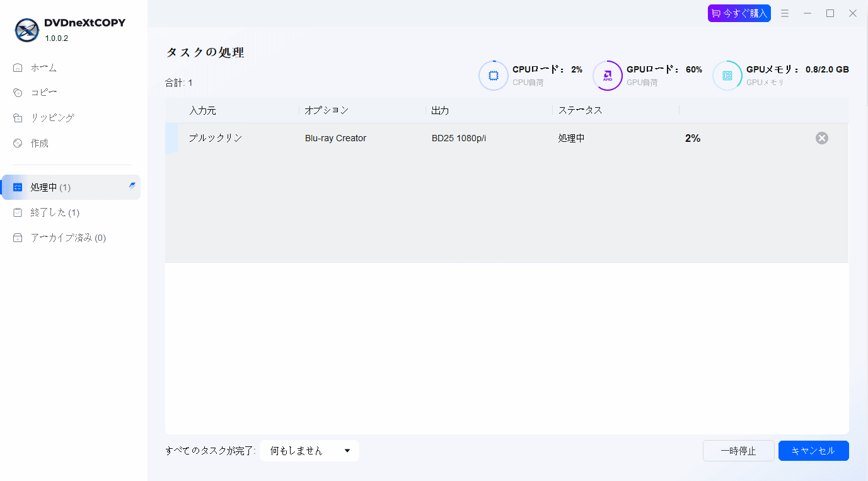Click the GPUメモリ: 0.8/2.0 GB readout
Image resolution: width=868 pixels, height=481 pixels.
point(797,69)
